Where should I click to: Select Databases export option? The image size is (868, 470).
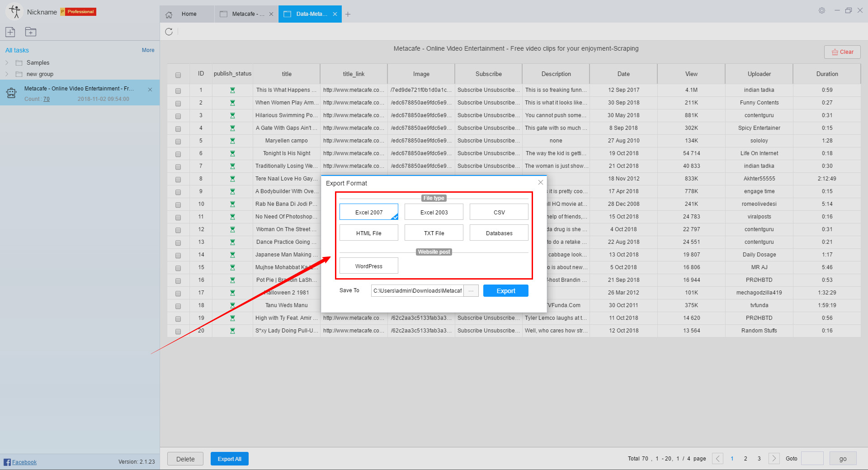pos(499,233)
